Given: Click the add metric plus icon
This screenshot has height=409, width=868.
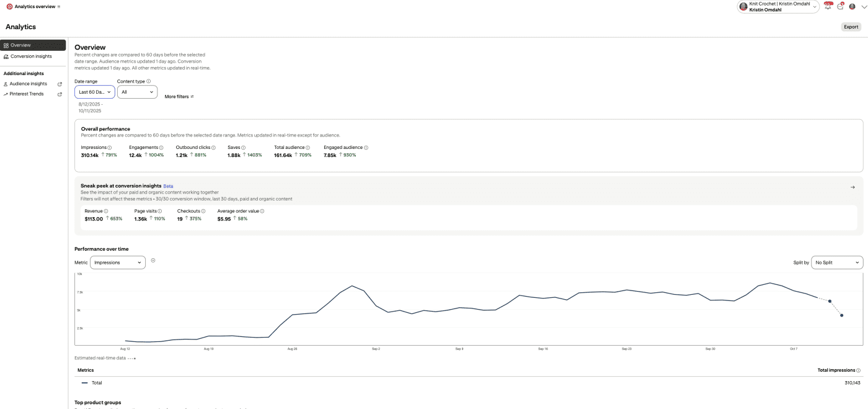Looking at the screenshot, I should click(153, 261).
